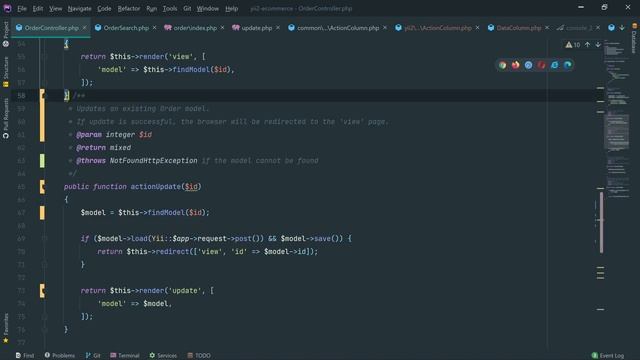Close the common ActionColumn.php tab
Image resolution: width=640 pixels, height=360 pixels.
tap(385, 28)
